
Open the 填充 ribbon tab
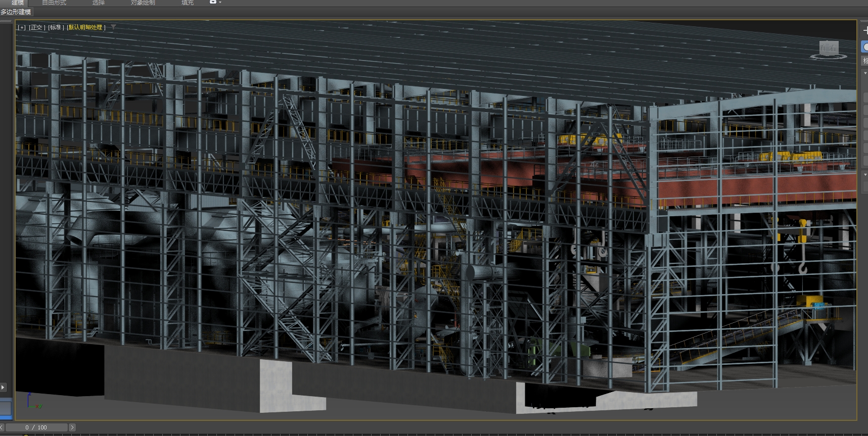point(188,3)
